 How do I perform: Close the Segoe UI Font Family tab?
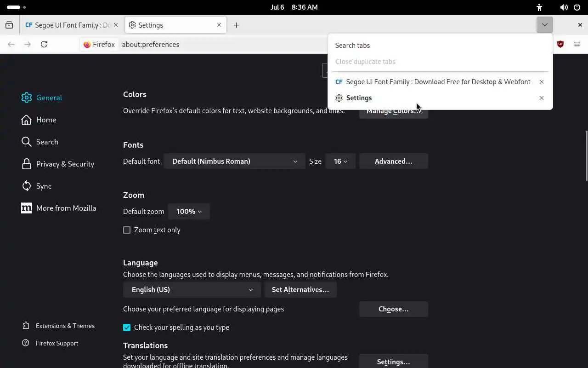point(116,25)
